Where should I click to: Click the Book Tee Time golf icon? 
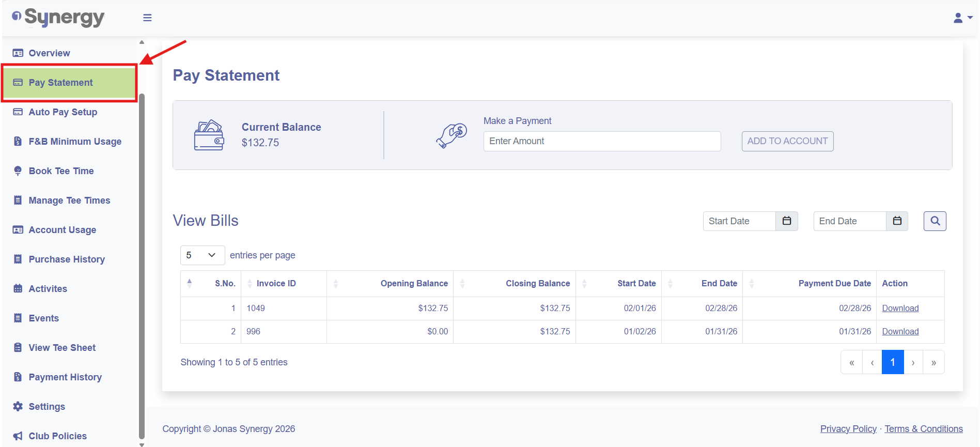tap(18, 171)
